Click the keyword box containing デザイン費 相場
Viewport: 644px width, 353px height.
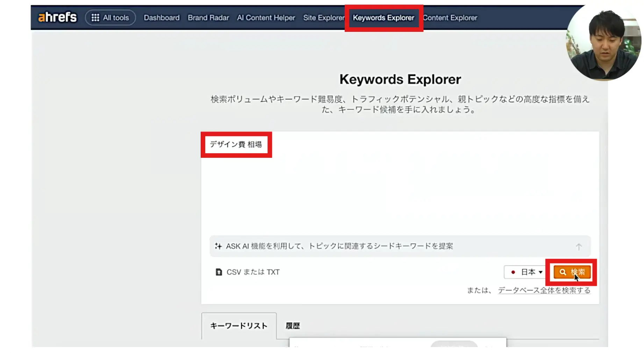(236, 144)
